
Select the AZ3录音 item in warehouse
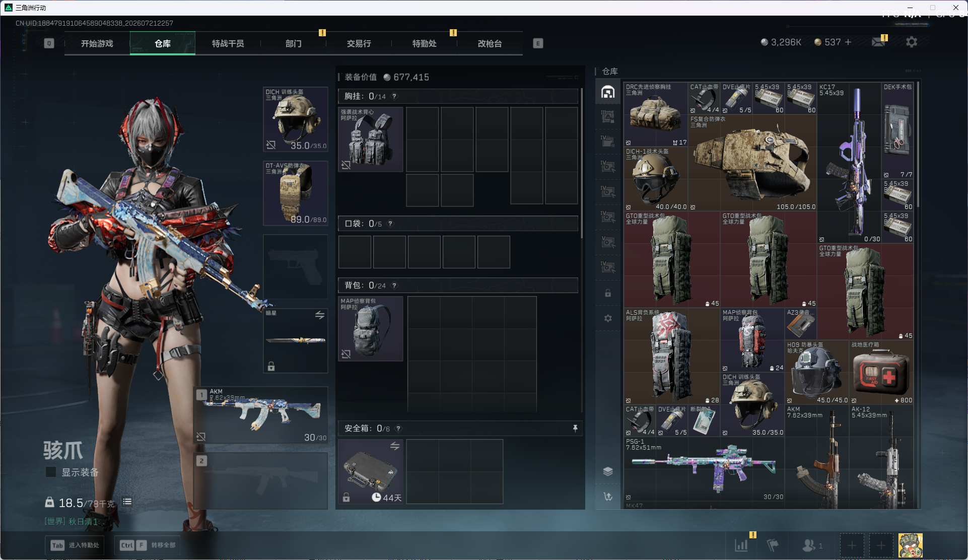(x=801, y=324)
